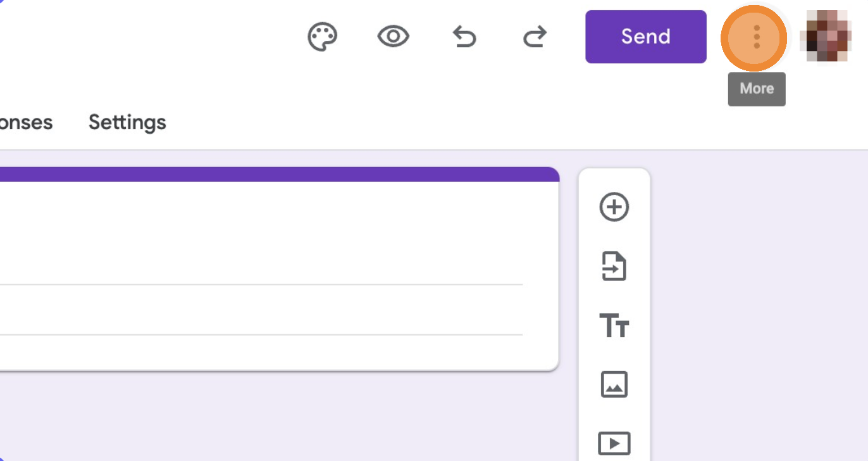This screenshot has width=868, height=461.
Task: Undo the last change
Action: (464, 37)
